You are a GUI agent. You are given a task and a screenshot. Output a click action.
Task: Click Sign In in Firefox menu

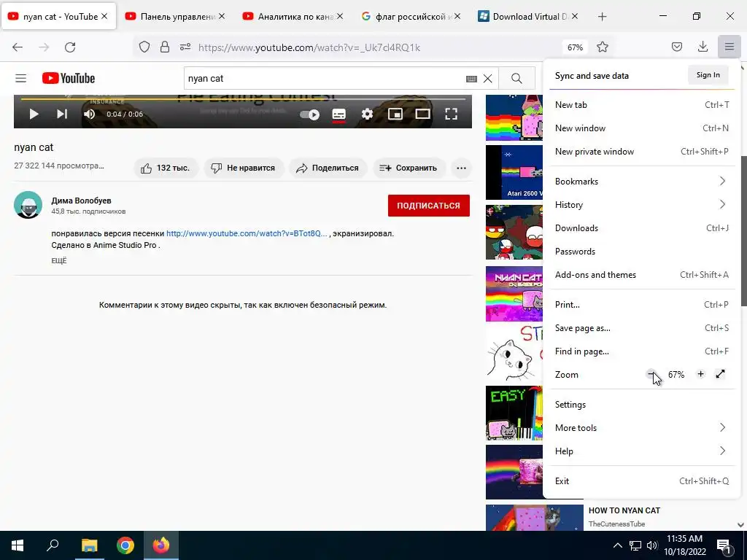pos(708,75)
